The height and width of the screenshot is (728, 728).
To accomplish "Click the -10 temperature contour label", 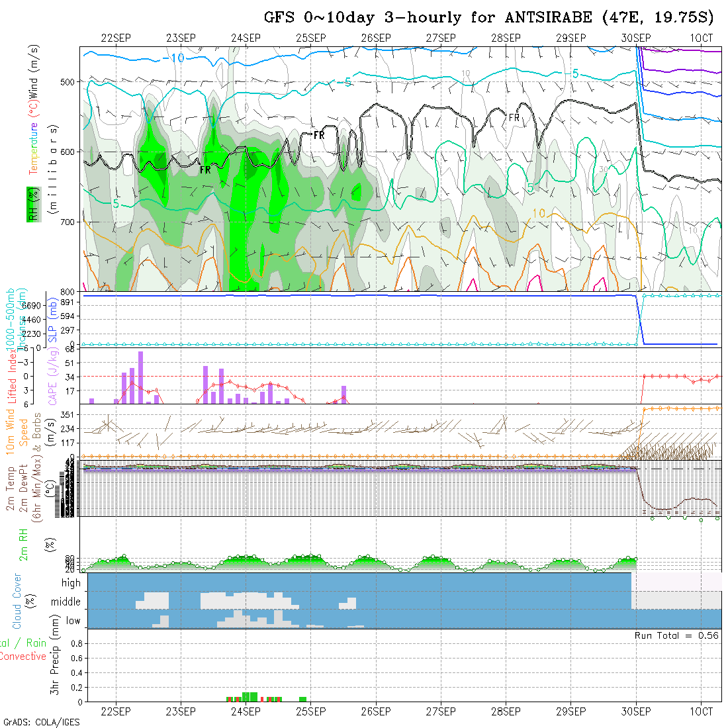I will point(173,58).
